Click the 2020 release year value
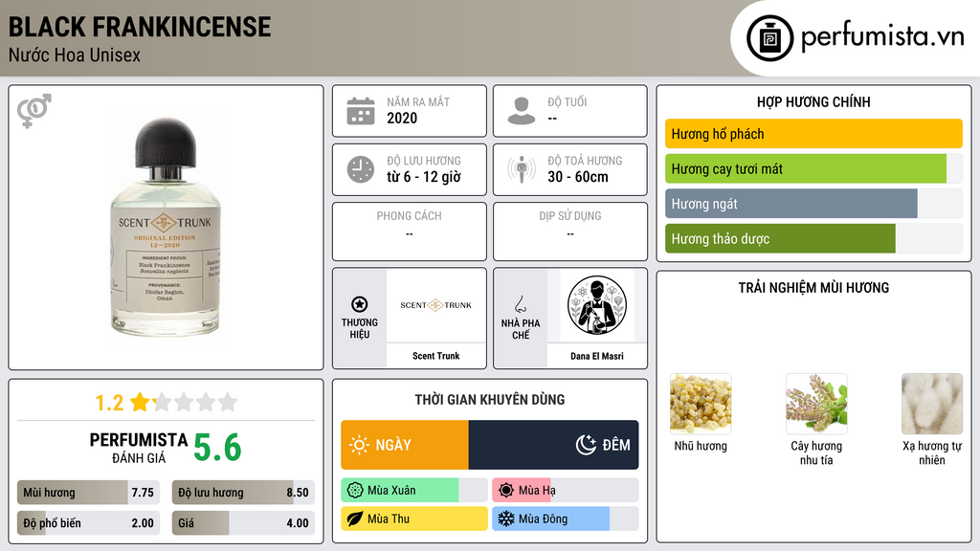The width and height of the screenshot is (980, 551). (402, 118)
